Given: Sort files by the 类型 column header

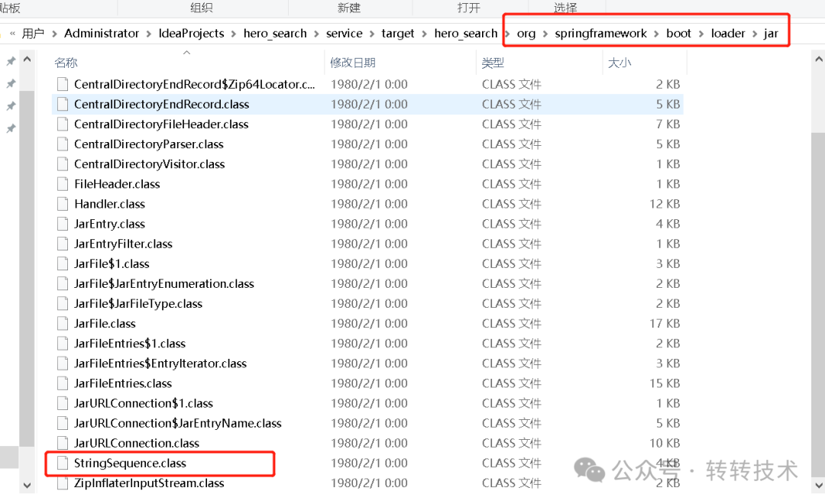Looking at the screenshot, I should (x=493, y=63).
